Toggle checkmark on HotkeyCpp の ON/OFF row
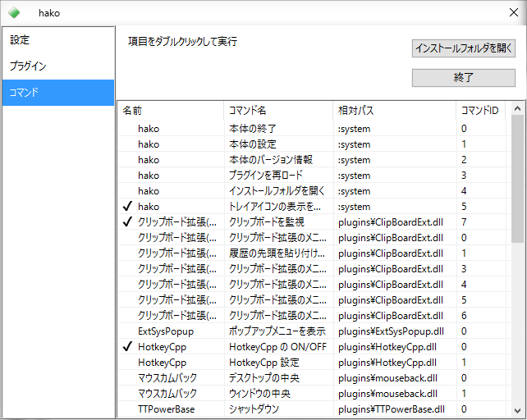Screen dimensions: 527x420 coord(127,347)
